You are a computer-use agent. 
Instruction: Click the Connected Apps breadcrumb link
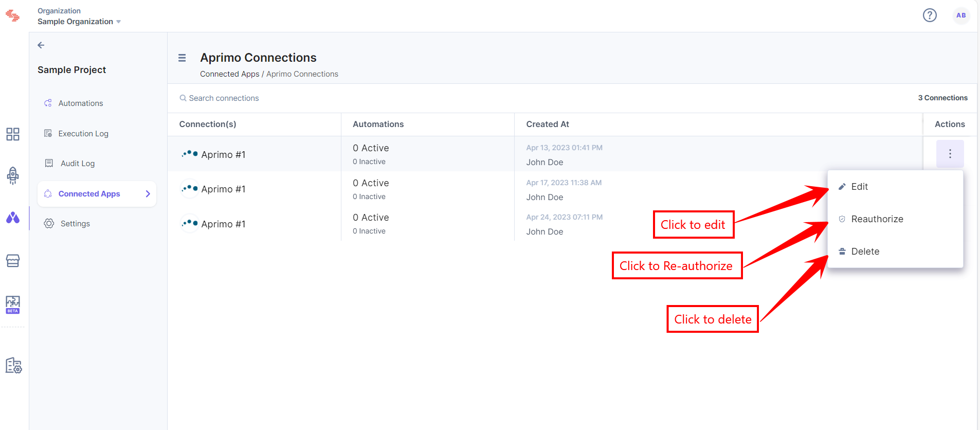click(x=230, y=74)
